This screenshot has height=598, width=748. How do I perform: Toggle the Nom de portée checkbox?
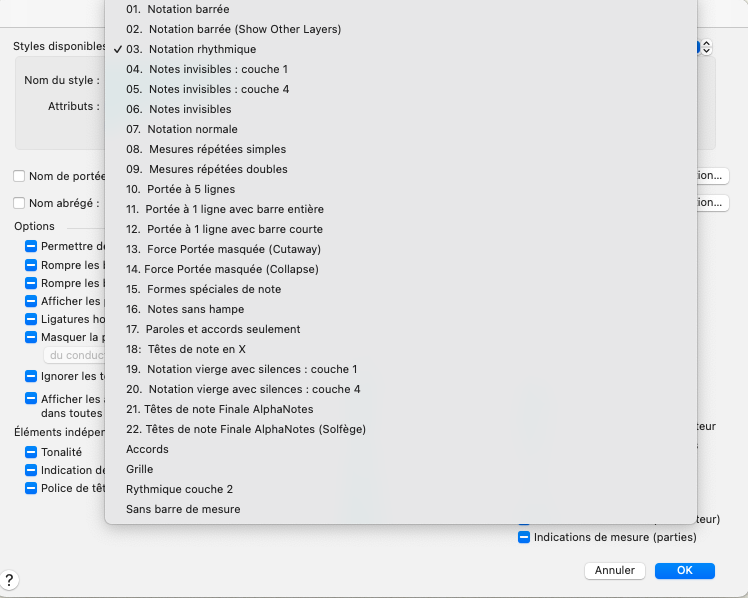pos(19,176)
